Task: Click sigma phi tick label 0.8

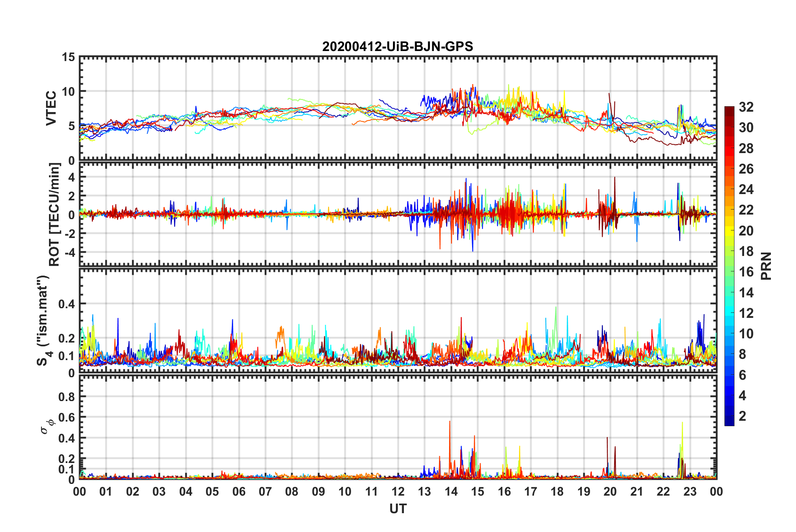Action: tap(67, 397)
